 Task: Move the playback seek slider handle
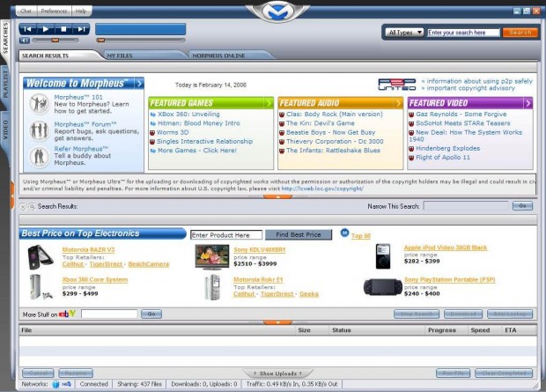tap(101, 41)
